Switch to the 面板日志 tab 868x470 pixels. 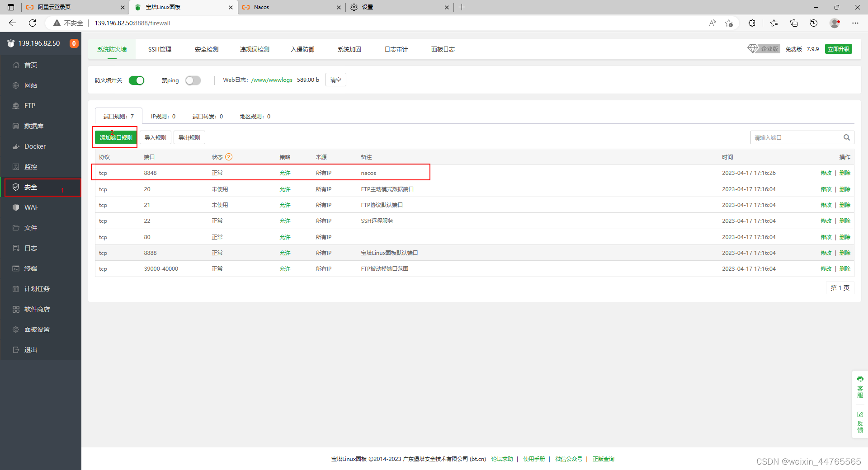[x=443, y=49]
